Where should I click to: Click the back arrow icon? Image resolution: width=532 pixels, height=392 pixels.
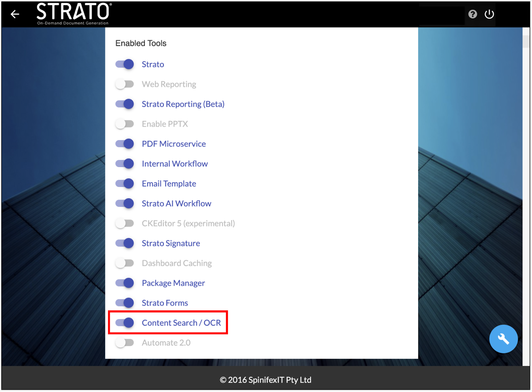15,14
